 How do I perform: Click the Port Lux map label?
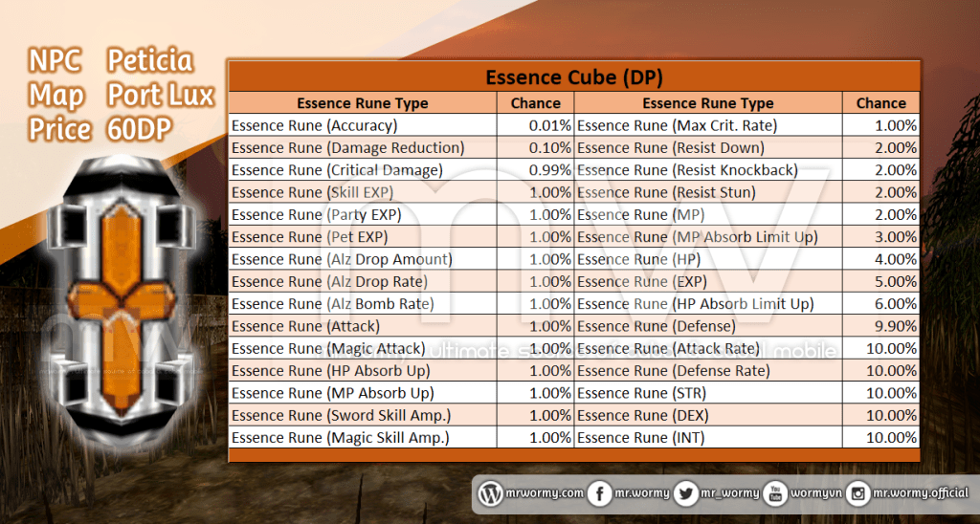coord(161,96)
